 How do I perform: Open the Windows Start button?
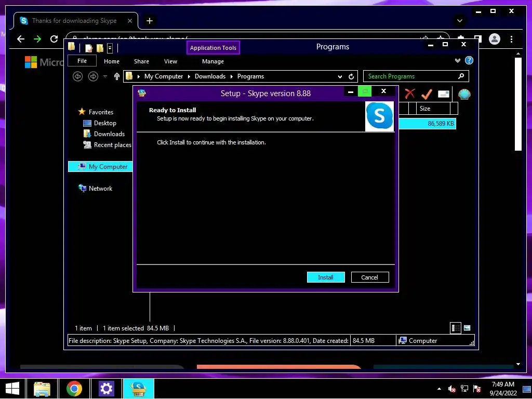pos(12,389)
